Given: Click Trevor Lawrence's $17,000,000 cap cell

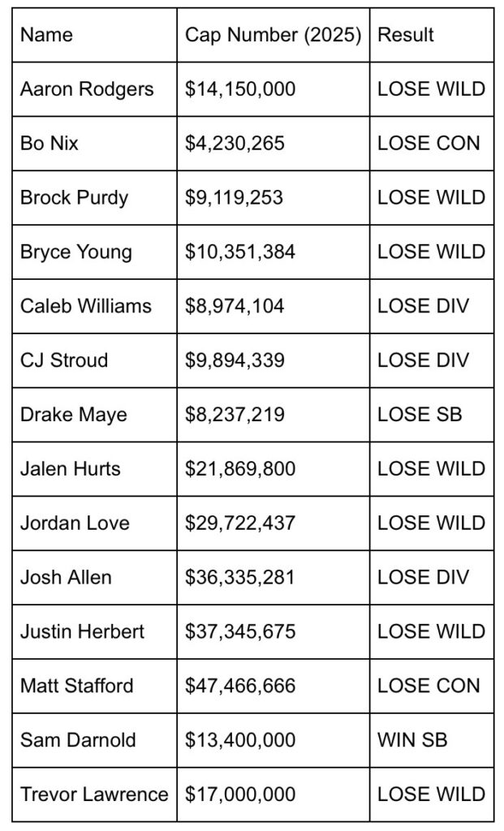Looking at the screenshot, I should click(x=240, y=794).
